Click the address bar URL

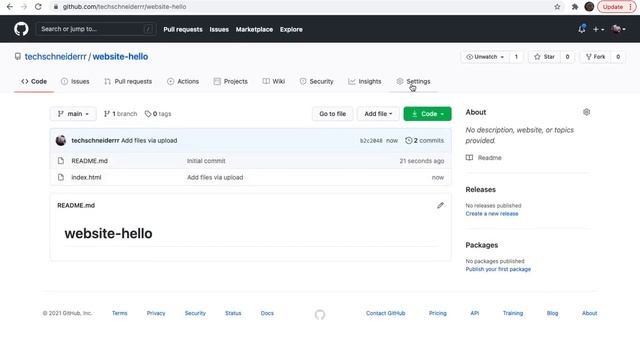tap(124, 7)
